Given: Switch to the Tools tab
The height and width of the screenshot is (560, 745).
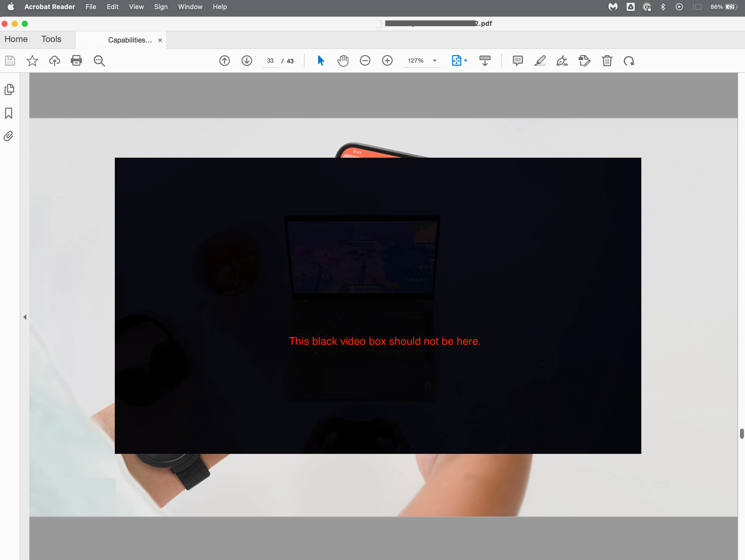Looking at the screenshot, I should pos(51,39).
